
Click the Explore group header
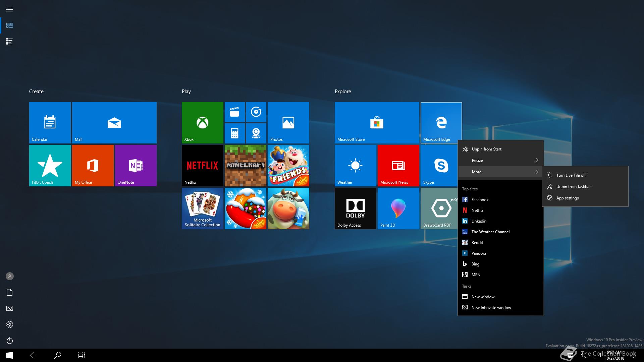pos(343,92)
